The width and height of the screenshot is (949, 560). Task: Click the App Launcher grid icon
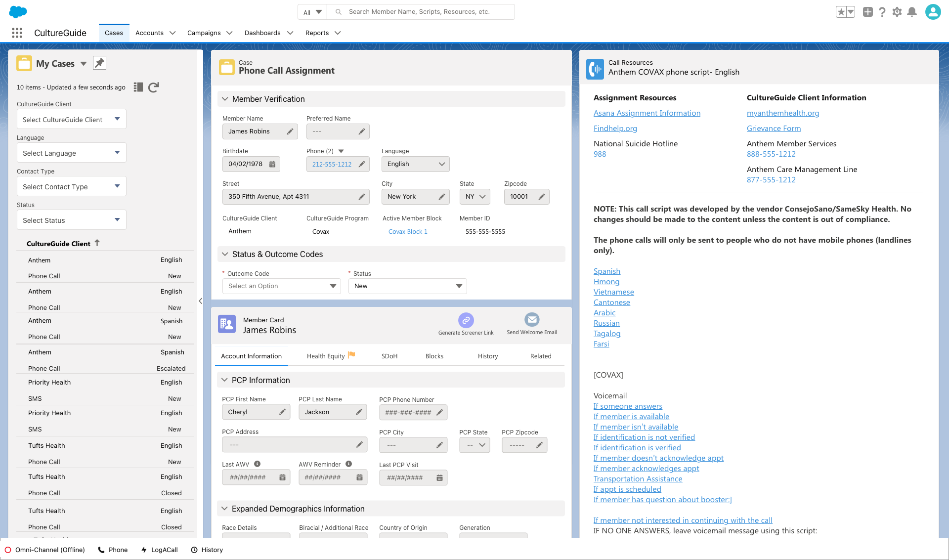(17, 33)
